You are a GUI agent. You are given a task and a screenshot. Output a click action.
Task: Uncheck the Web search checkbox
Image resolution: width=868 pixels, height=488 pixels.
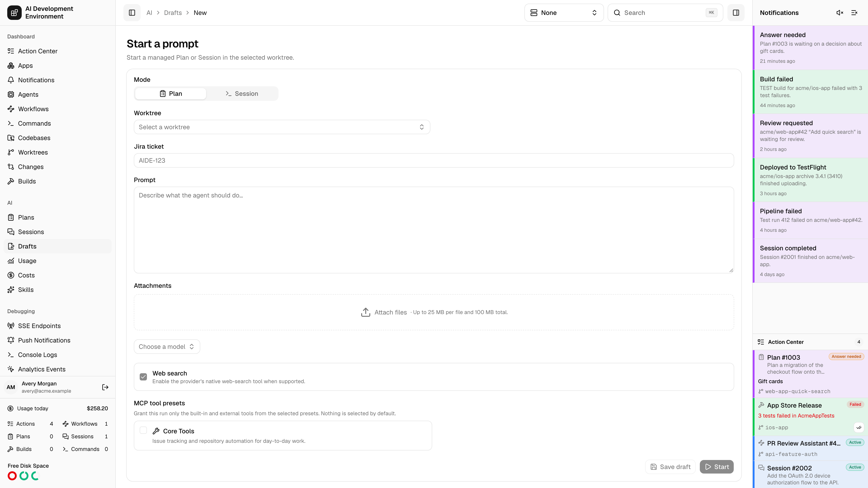pos(143,377)
